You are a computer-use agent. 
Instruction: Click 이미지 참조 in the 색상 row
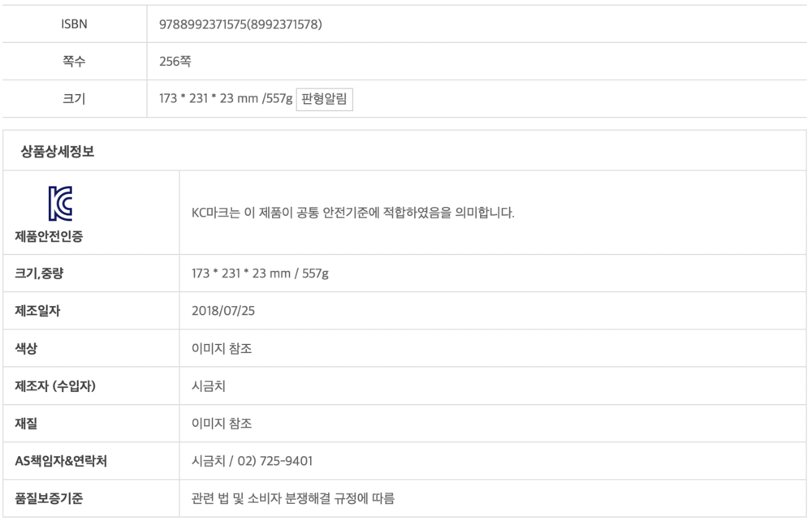(222, 348)
